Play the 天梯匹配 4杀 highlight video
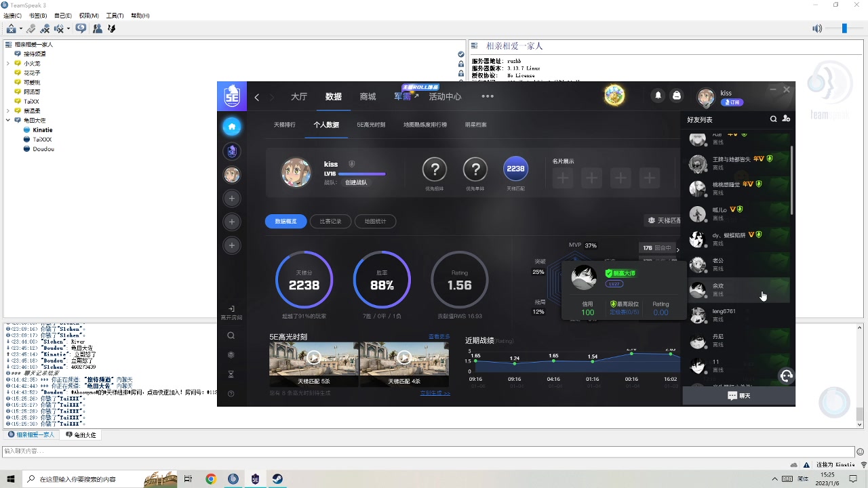 (x=404, y=357)
